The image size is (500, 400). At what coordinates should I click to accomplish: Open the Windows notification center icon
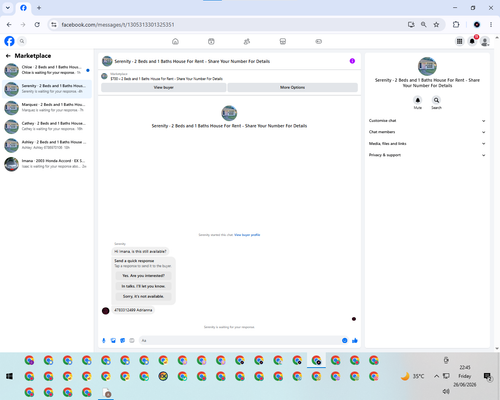[x=487, y=376]
